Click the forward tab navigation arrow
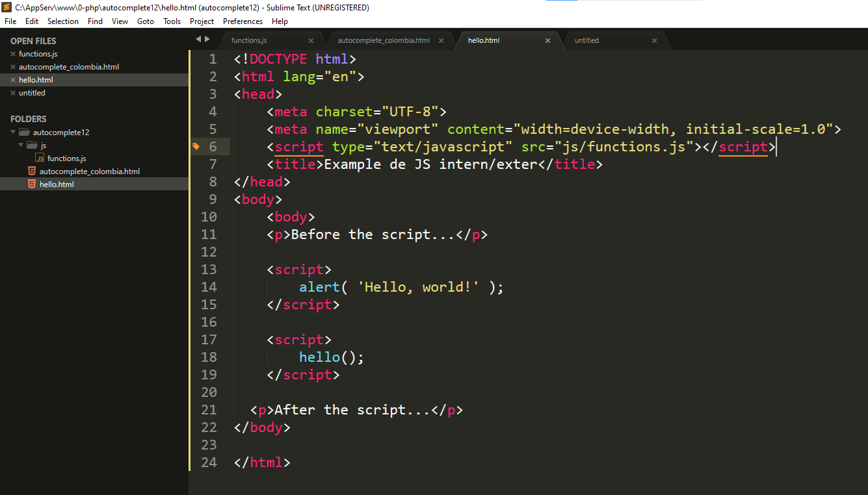 pyautogui.click(x=207, y=39)
